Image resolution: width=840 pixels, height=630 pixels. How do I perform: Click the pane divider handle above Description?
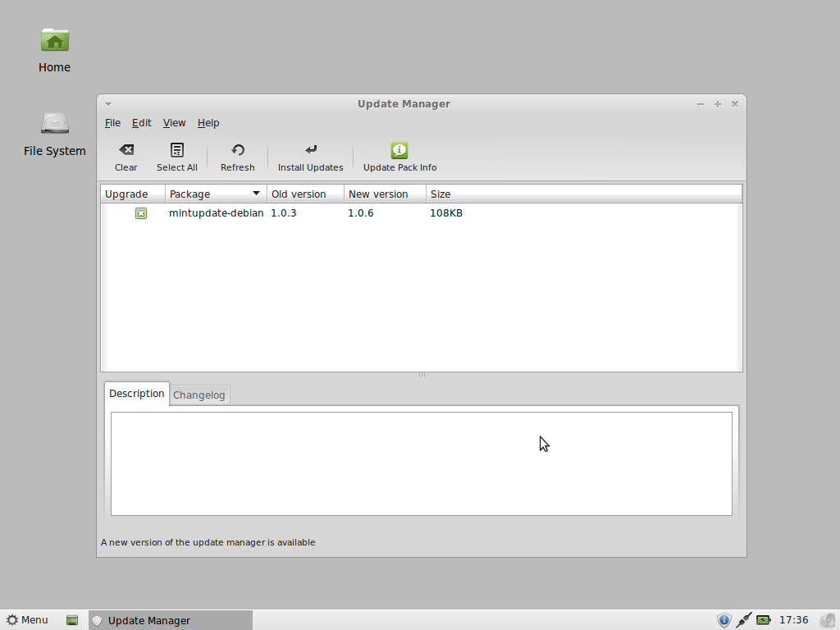tap(422, 375)
